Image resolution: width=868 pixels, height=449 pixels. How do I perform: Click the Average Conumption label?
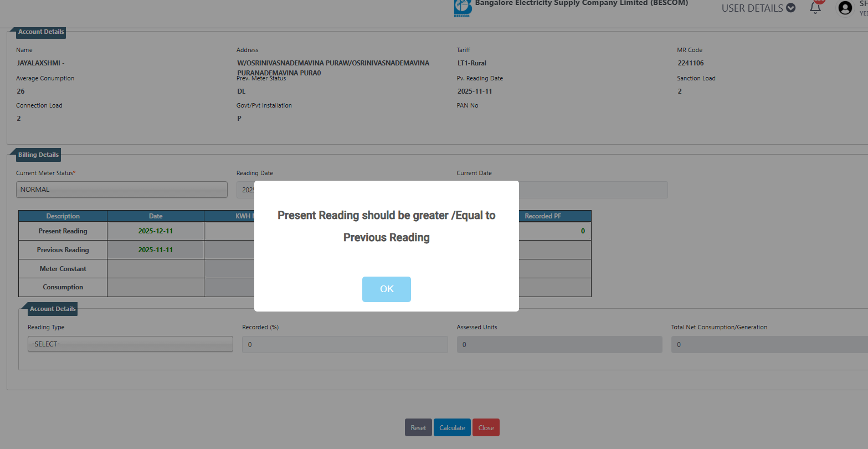45,78
